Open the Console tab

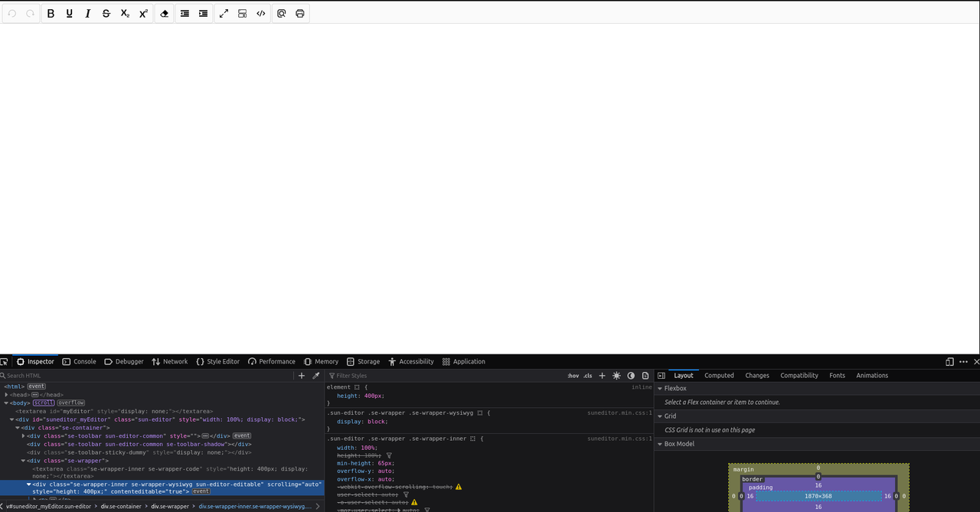click(79, 361)
